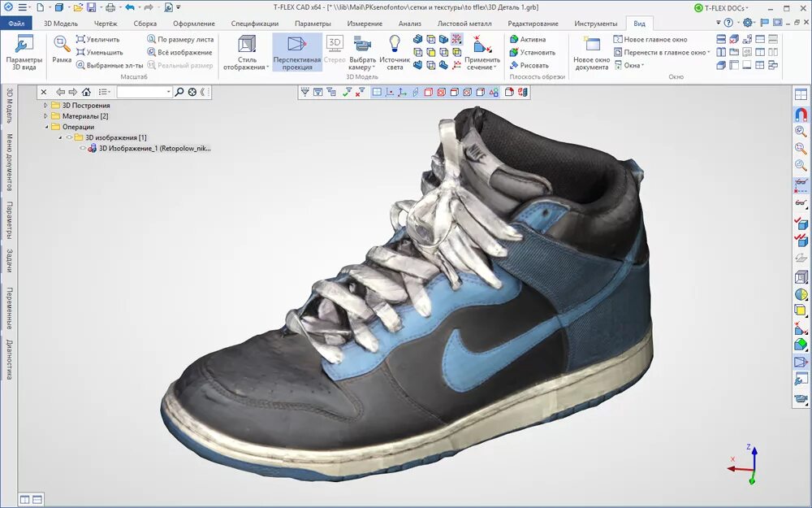The width and height of the screenshot is (812, 508).
Task: Toggle visibility of 3D Изображение_1
Action: [x=83, y=148]
